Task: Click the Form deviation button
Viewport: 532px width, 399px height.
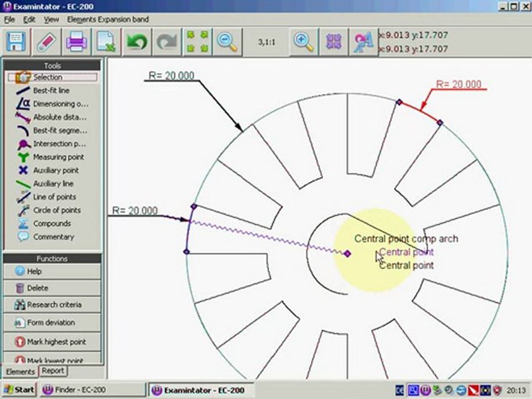Action: pyautogui.click(x=52, y=323)
